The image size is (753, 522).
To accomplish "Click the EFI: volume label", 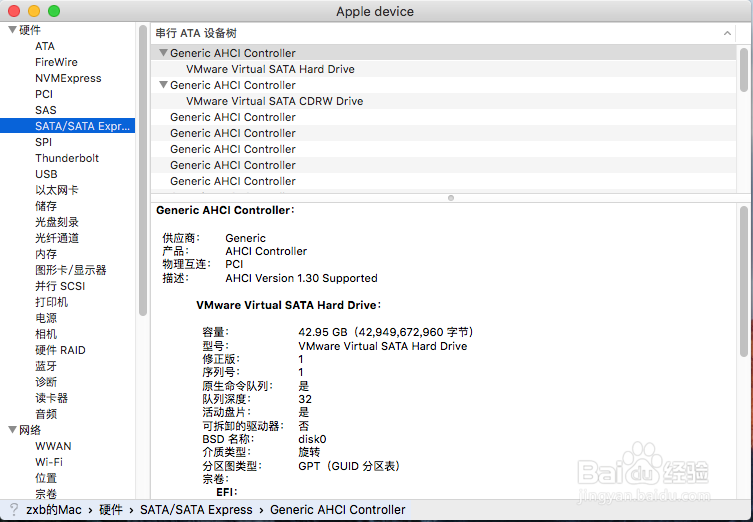I will [227, 492].
